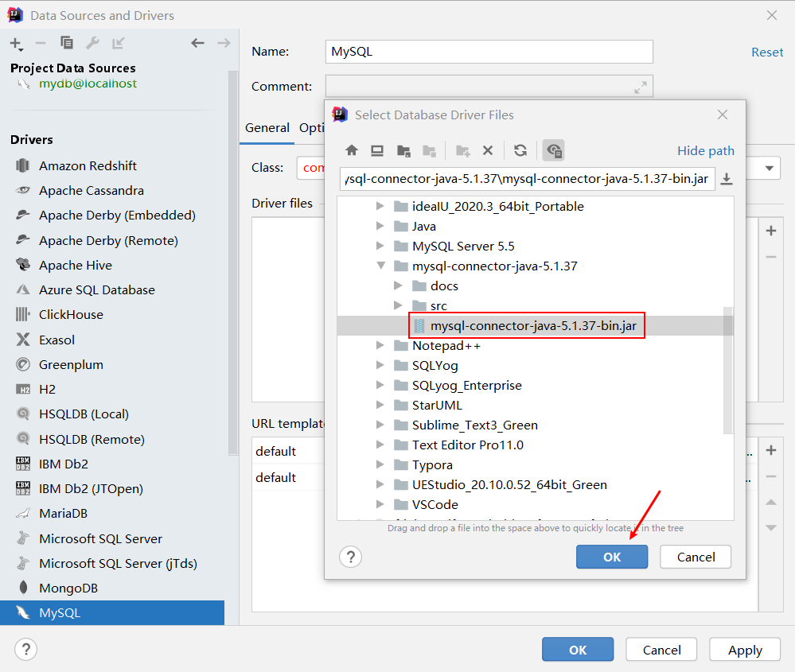
Task: Expand the Comment field with the arrows icon
Action: click(641, 87)
